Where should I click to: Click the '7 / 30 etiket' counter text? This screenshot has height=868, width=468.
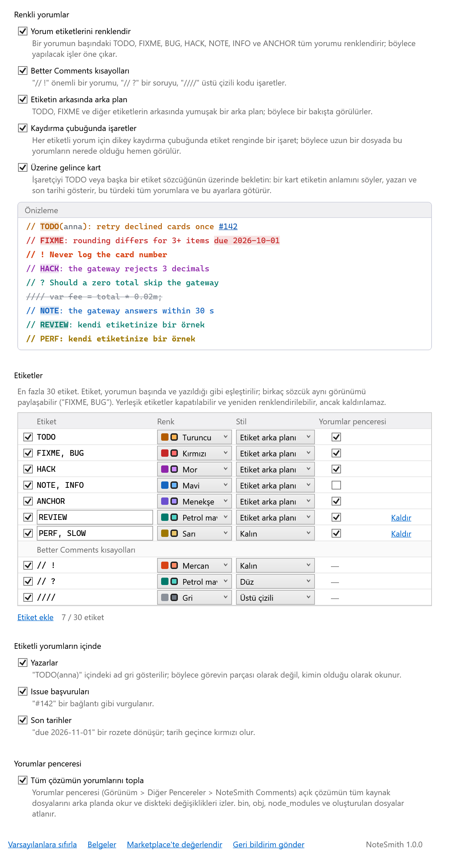(x=83, y=617)
